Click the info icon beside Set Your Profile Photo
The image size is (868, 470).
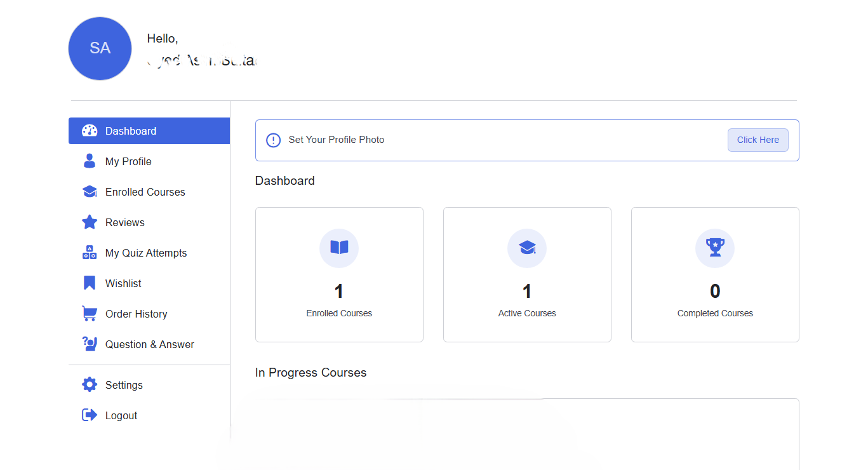[273, 140]
